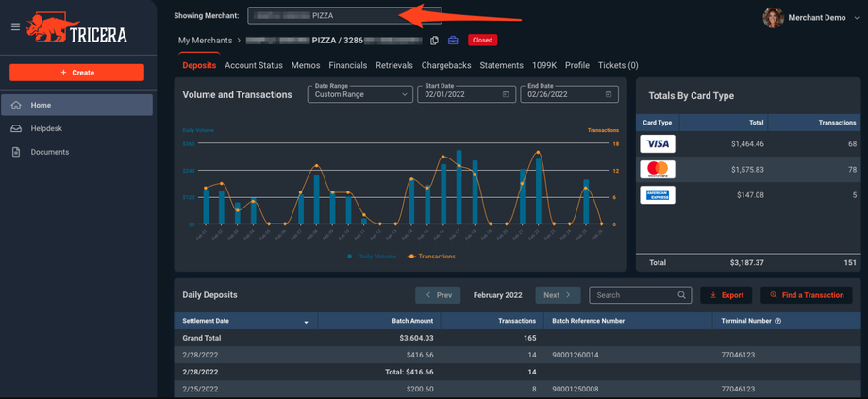Image resolution: width=868 pixels, height=399 pixels.
Task: Click the copy merchant ID icon
Action: coord(434,41)
